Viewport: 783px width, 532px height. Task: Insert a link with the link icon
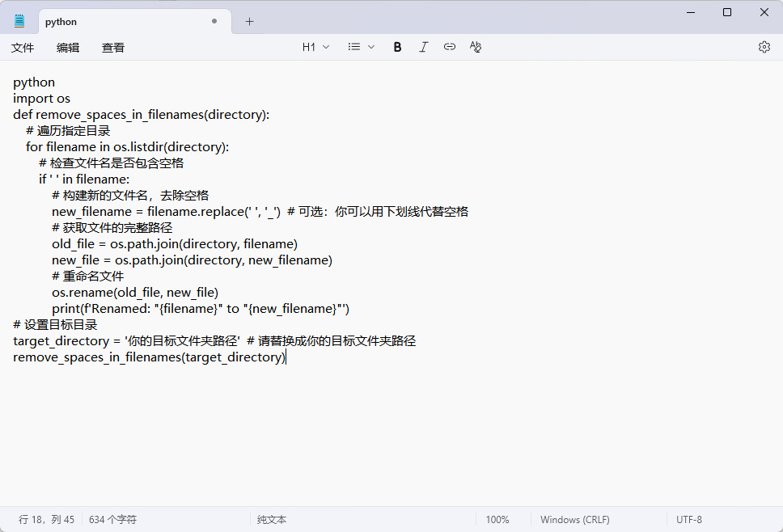coord(450,47)
